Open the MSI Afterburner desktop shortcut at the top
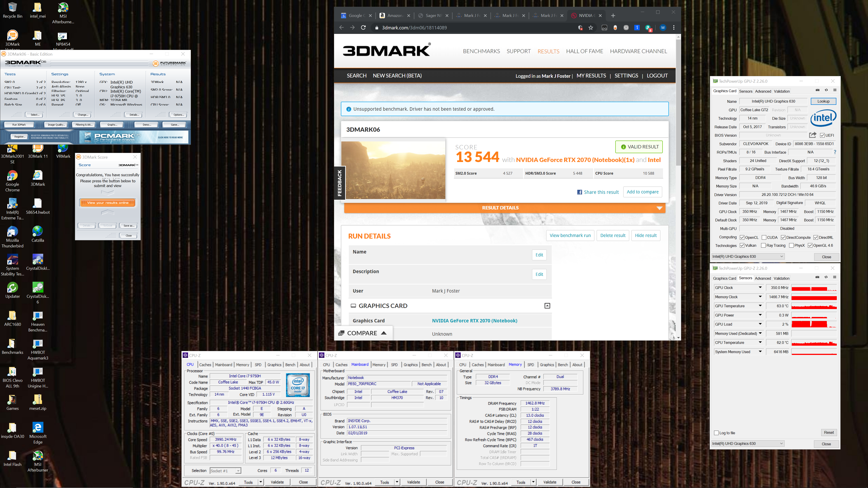 (63, 13)
